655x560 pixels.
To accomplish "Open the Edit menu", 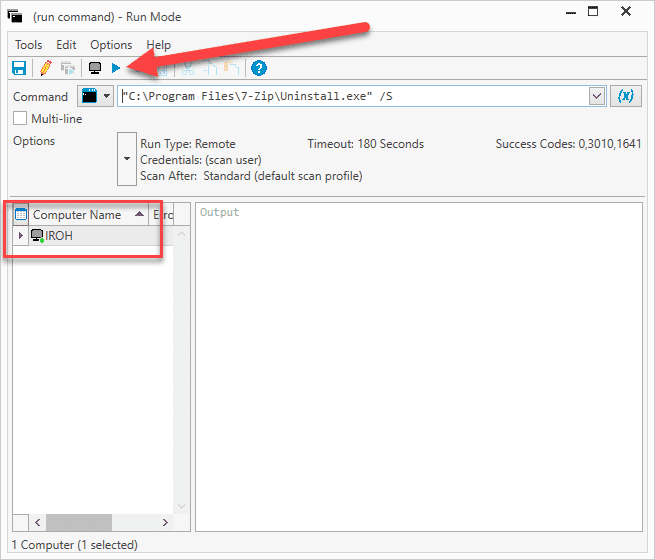I will coord(66,45).
